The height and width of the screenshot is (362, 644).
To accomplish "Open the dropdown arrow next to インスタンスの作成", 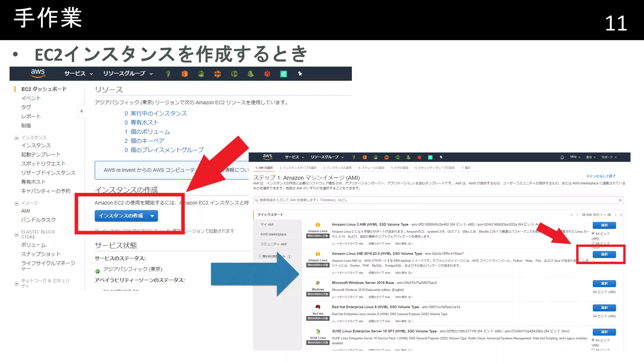I will point(152,216).
